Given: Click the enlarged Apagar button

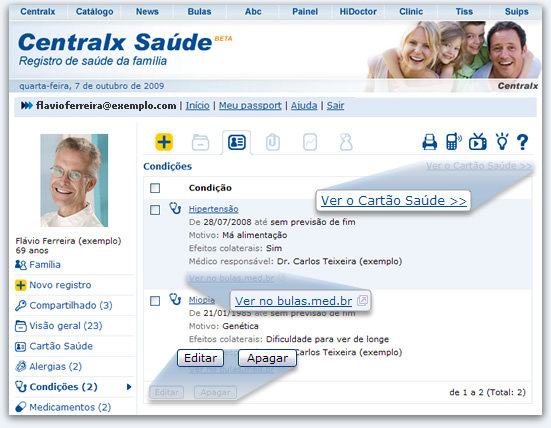Looking at the screenshot, I should (x=267, y=358).
